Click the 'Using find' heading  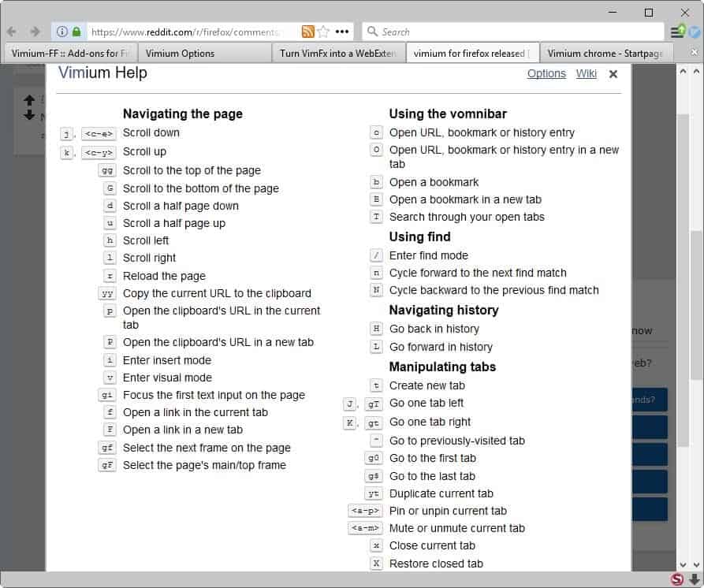[419, 236]
